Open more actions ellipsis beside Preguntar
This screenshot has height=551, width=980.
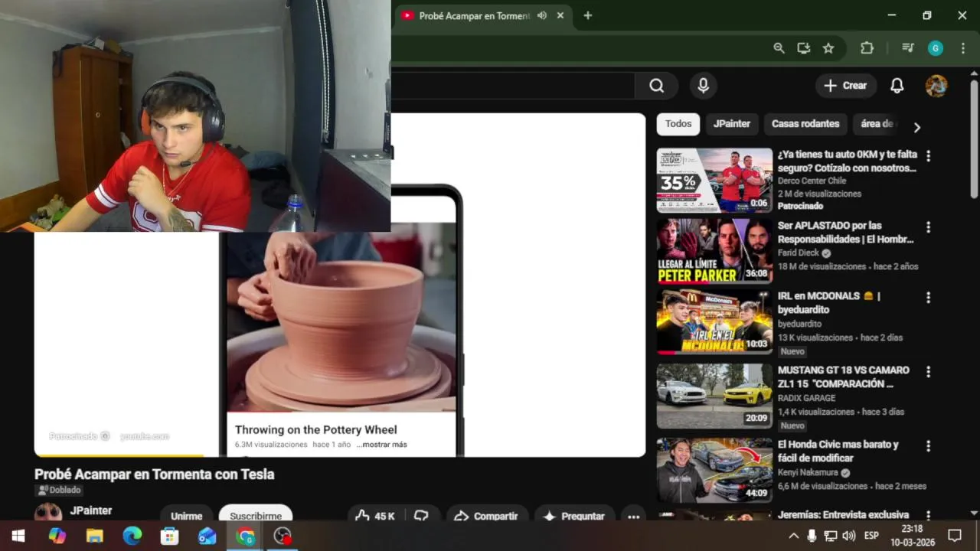633,517
